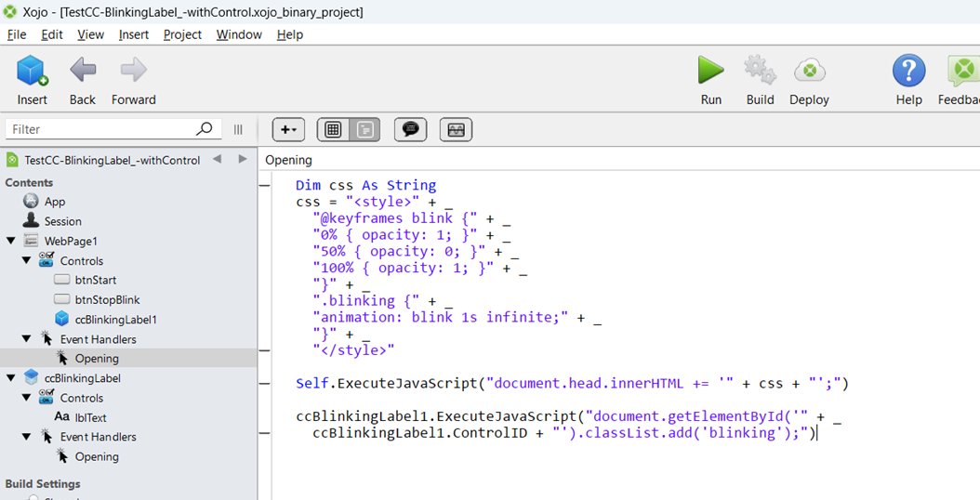980x500 pixels.
Task: Open the Edit menu
Action: tap(52, 34)
